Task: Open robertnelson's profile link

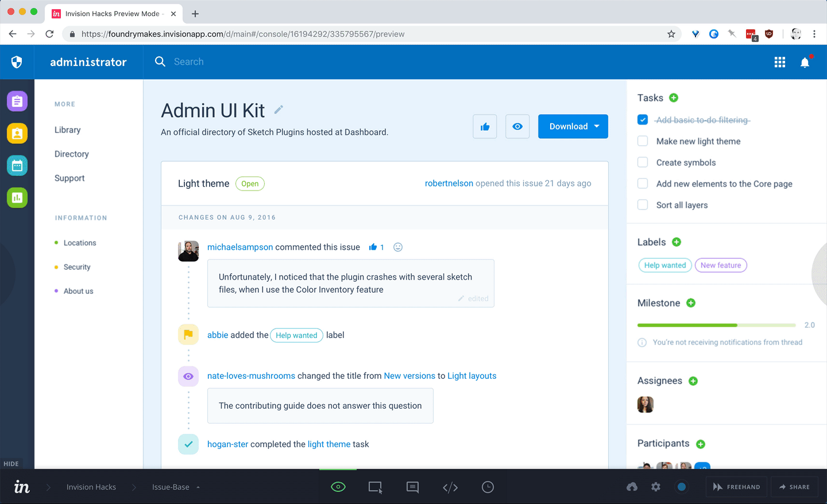Action: pos(449,183)
